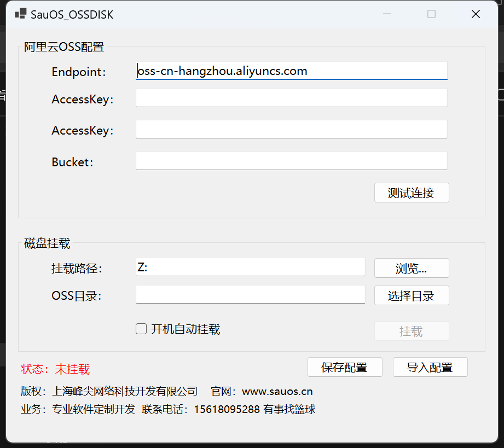This screenshot has height=448, width=504.
Task: Click the first AccessKey text box
Action: pos(291,98)
